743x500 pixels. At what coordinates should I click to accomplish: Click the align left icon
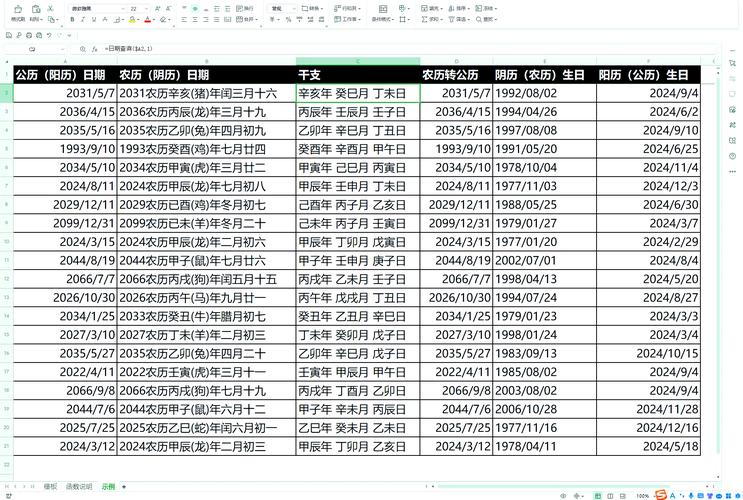(x=184, y=19)
